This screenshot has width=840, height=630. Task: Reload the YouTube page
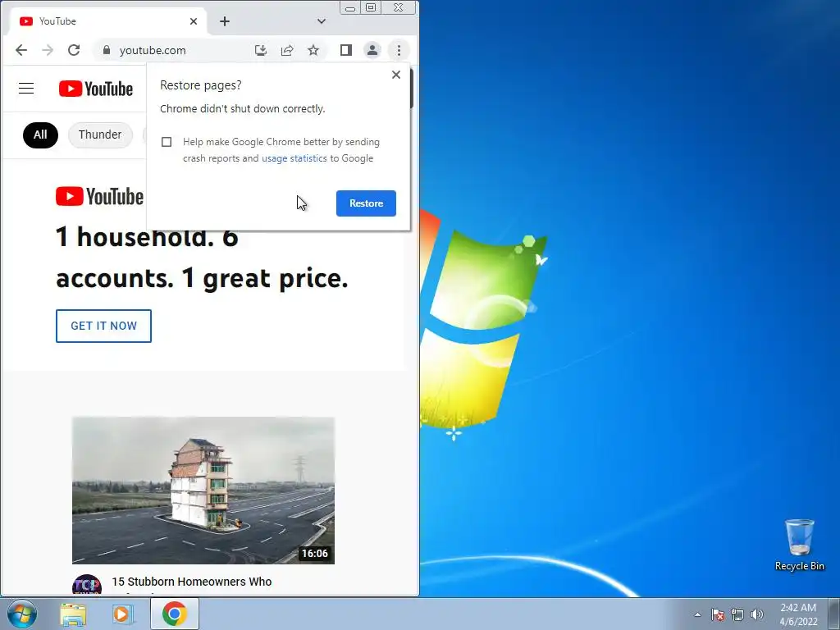(x=74, y=50)
